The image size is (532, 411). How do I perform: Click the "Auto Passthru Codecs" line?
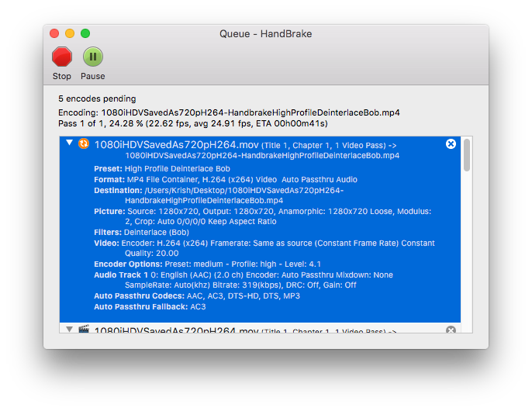coord(197,296)
